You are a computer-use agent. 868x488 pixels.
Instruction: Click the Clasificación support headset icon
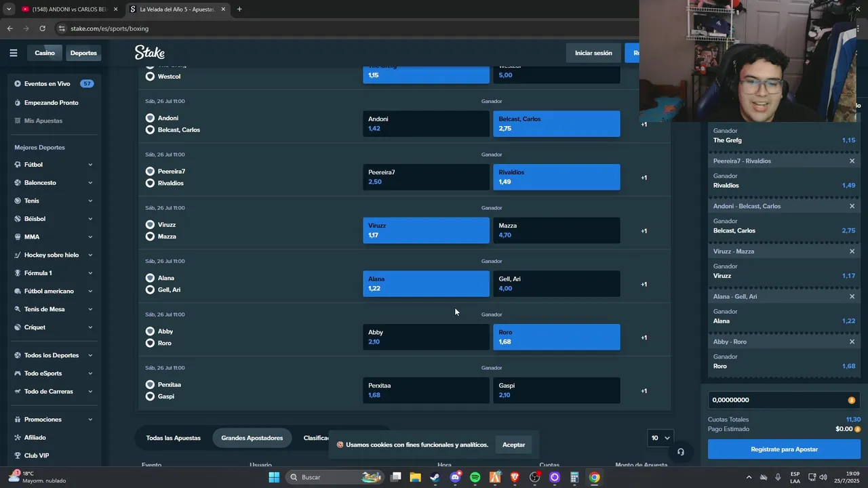(680, 452)
